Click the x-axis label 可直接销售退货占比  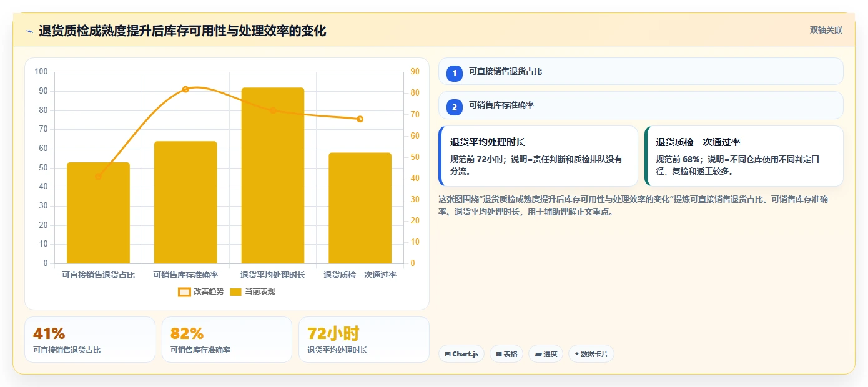pos(98,275)
